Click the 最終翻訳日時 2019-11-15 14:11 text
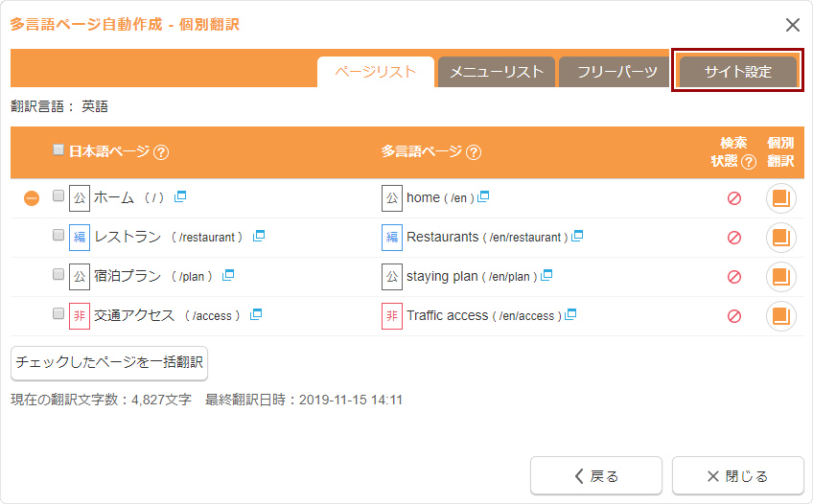813x504 pixels. coord(304,400)
